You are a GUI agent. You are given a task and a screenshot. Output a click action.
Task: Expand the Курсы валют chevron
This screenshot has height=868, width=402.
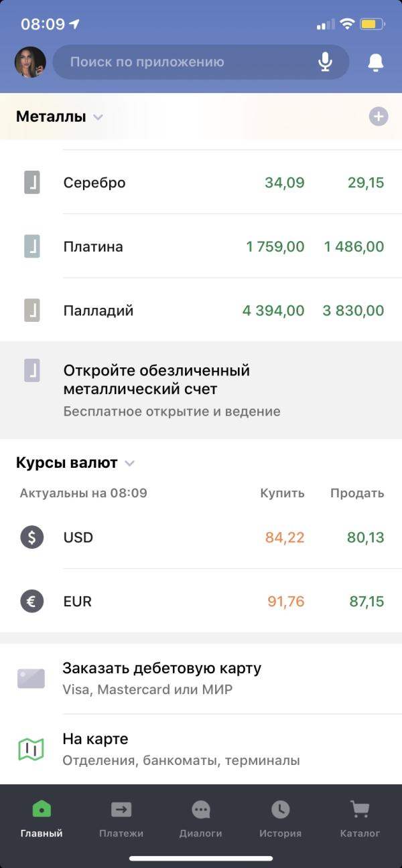130,463
